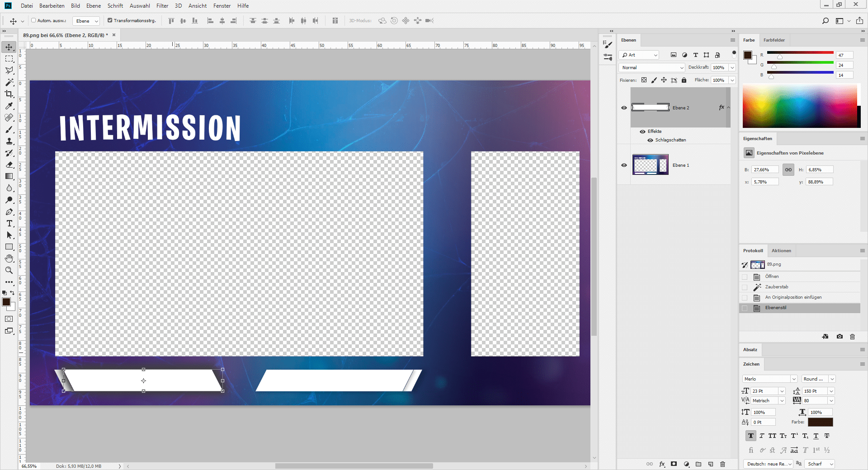
Task: Open the Merlo font family dropdown
Action: click(x=769, y=379)
